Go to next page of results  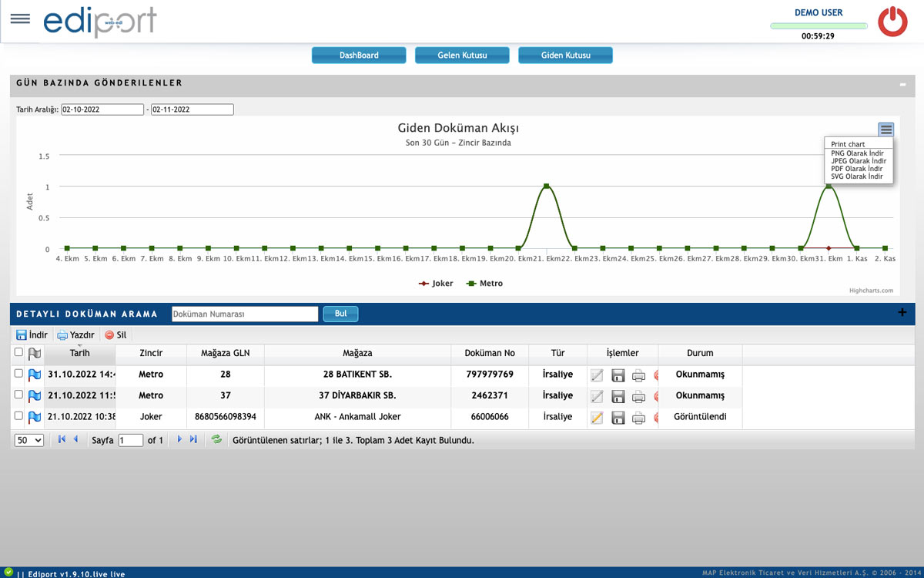click(x=179, y=439)
